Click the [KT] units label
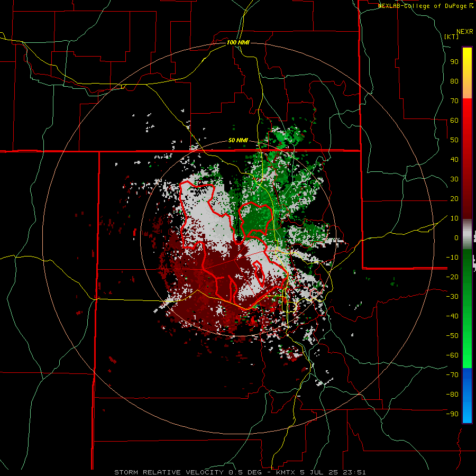This screenshot has width=476, height=476. (x=452, y=36)
